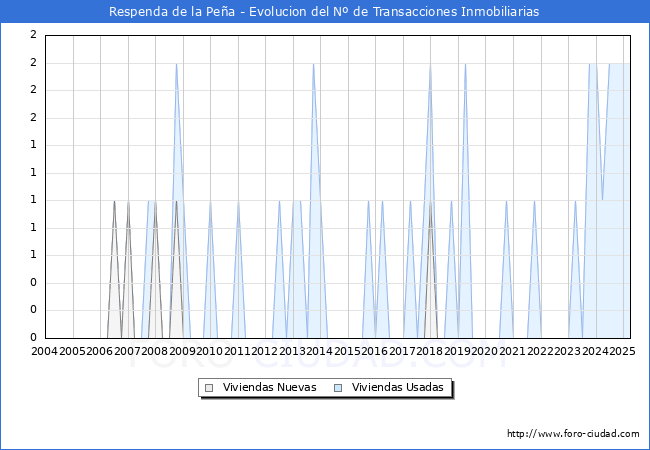Click the 2018 x-axis label
This screenshot has height=450, width=650.
click(x=430, y=351)
